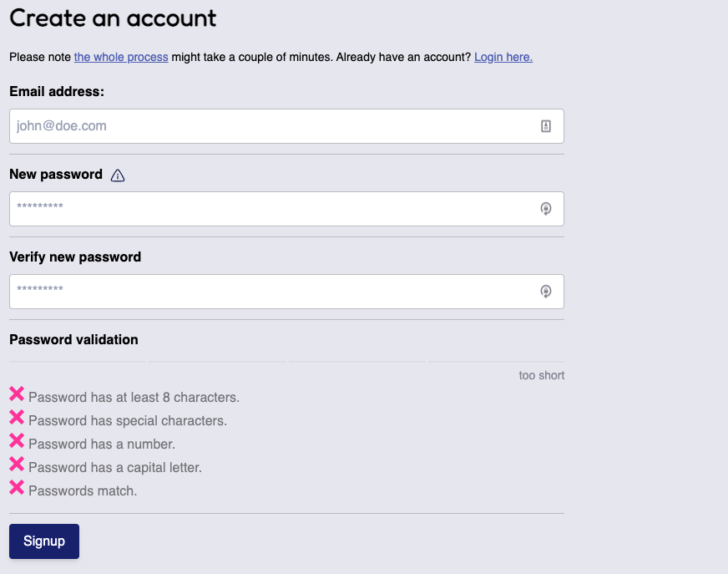Click the X beside 'Password has a number'
This screenshot has height=574, width=728.
[17, 440]
